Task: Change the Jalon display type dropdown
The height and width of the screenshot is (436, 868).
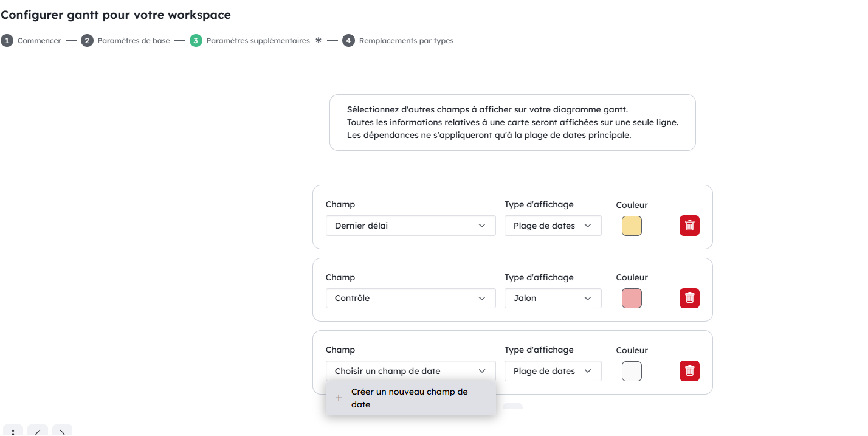Action: click(553, 298)
